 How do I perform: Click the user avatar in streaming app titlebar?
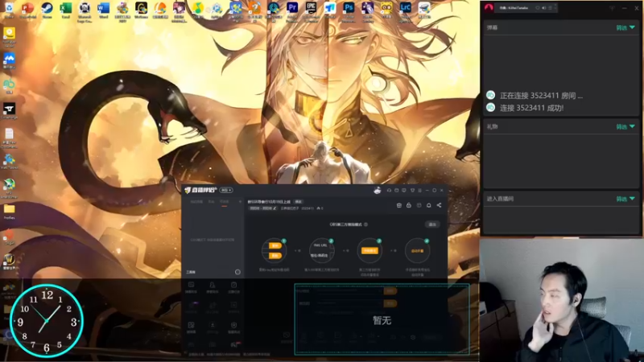pos(378,190)
